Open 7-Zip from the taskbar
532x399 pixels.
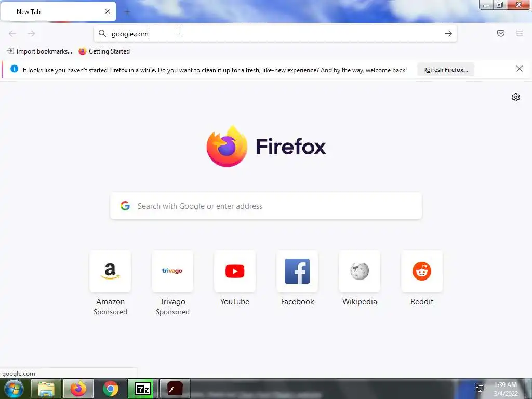pyautogui.click(x=142, y=389)
